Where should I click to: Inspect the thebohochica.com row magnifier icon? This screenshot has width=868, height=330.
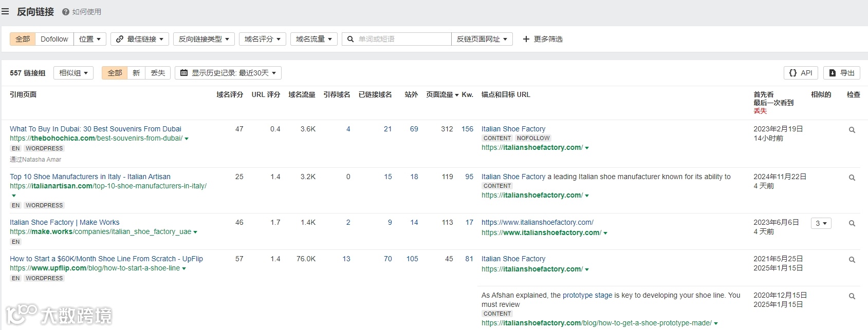[852, 130]
